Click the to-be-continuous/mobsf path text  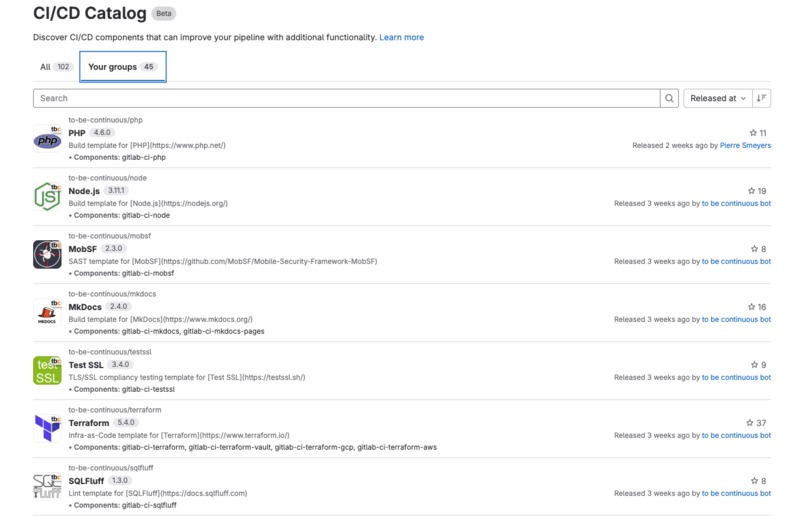(109, 236)
